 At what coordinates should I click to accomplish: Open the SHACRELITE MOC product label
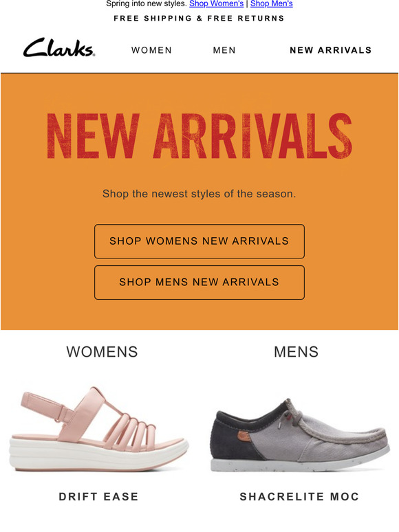pos(299,497)
